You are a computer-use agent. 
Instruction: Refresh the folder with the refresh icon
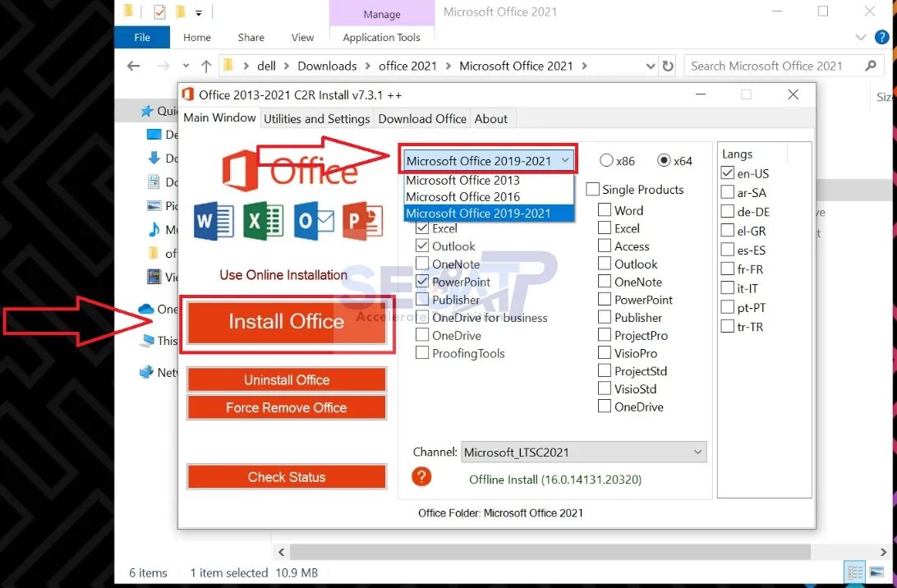pos(668,65)
